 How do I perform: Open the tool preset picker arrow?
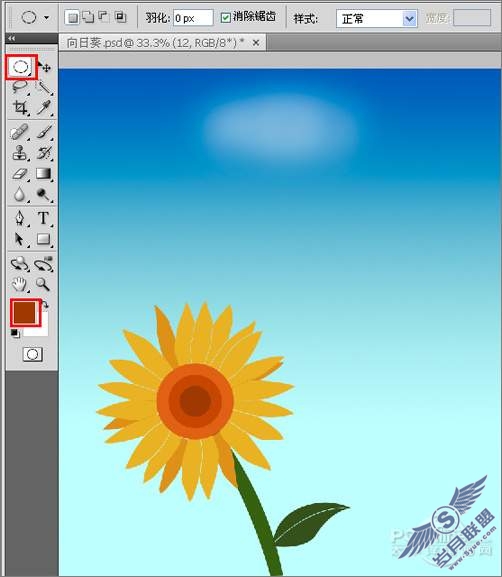(x=47, y=17)
